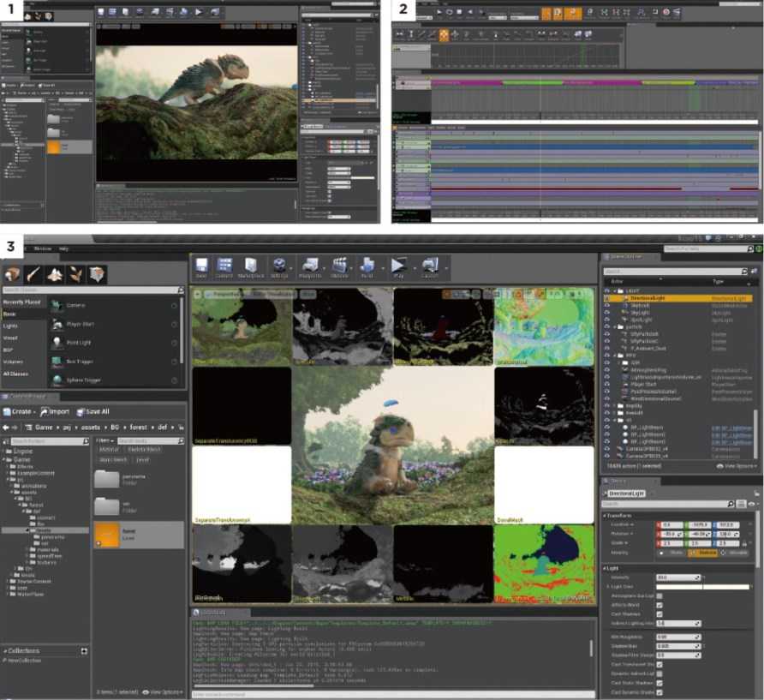Hide the SkyLight actor using its eye icon
764x700 pixels.
click(x=607, y=313)
